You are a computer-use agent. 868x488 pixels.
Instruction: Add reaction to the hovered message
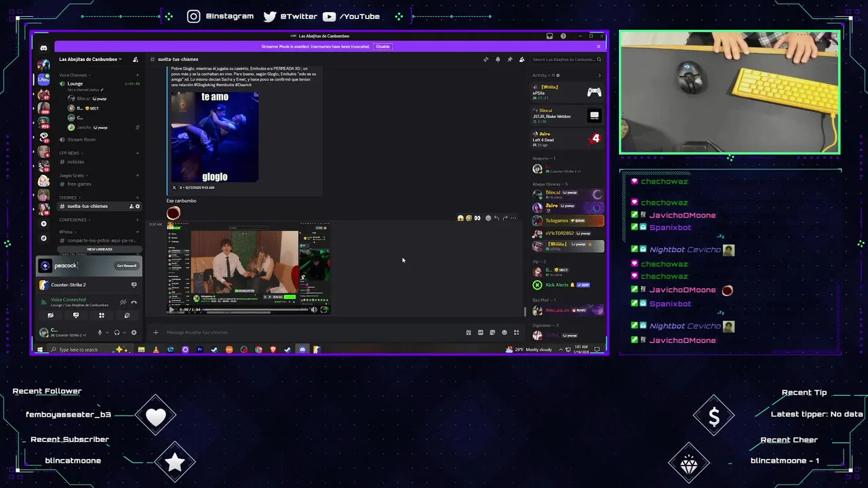coord(488,218)
